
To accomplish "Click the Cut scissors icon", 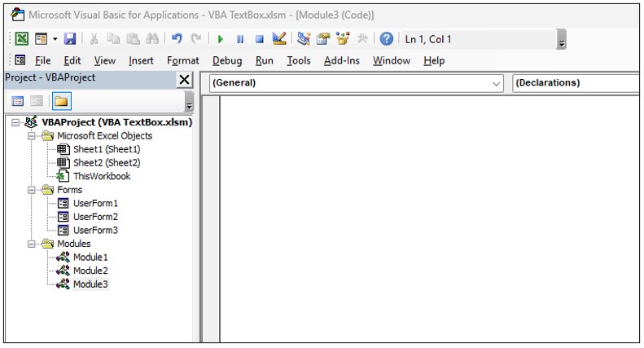I will tap(94, 39).
